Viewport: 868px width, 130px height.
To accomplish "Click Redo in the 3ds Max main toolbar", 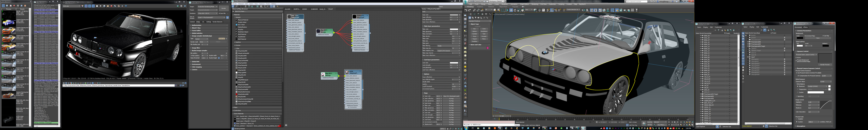I will (470, 10).
